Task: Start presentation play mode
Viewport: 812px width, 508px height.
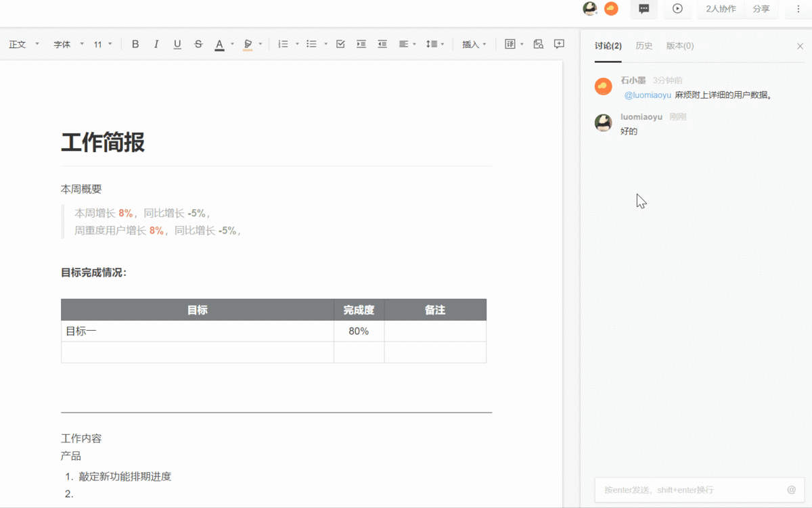Action: point(677,9)
